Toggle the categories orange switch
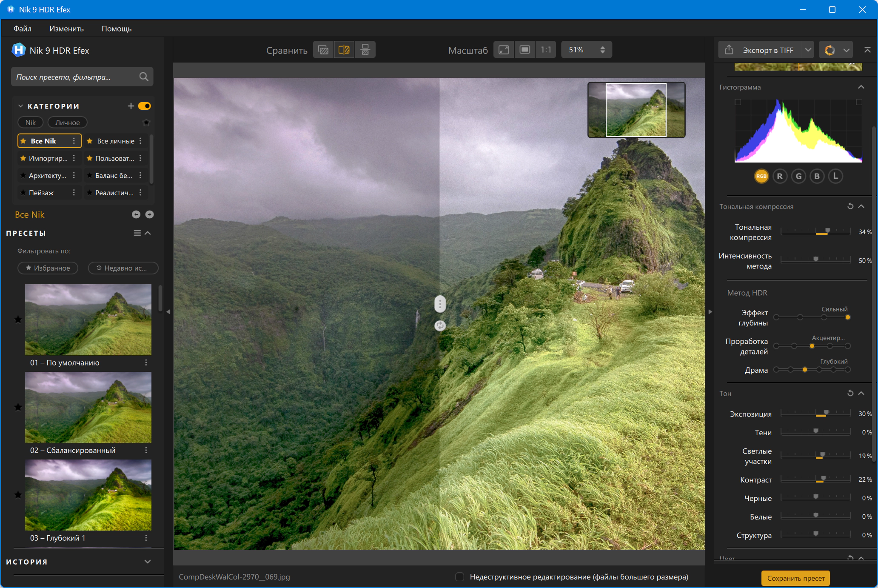Viewport: 878px width, 588px height. click(x=145, y=106)
